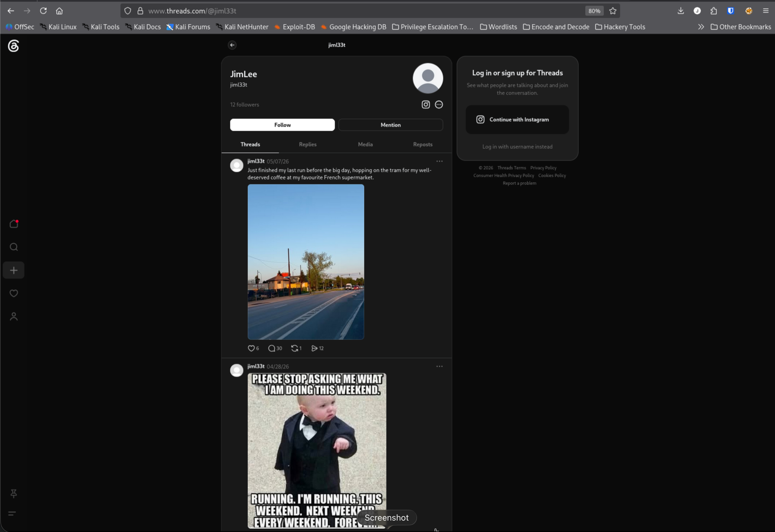Click the JimLee profile picture
The width and height of the screenshot is (775, 532).
(x=428, y=78)
